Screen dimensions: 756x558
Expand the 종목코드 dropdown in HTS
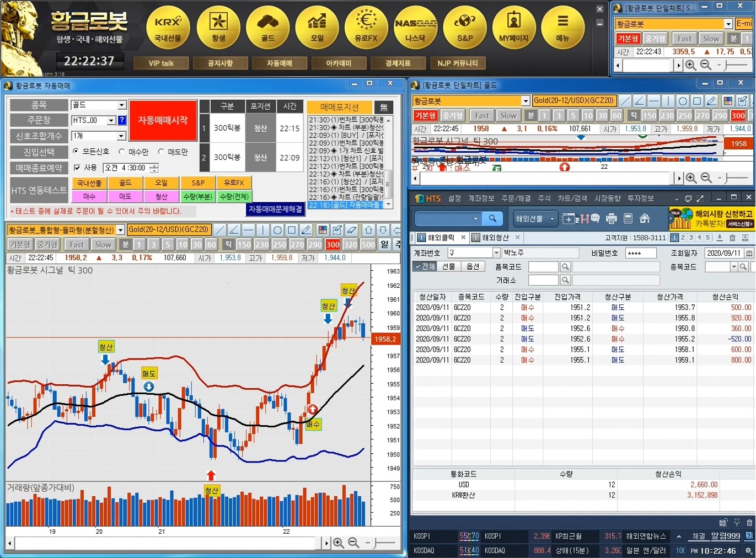tap(734, 267)
